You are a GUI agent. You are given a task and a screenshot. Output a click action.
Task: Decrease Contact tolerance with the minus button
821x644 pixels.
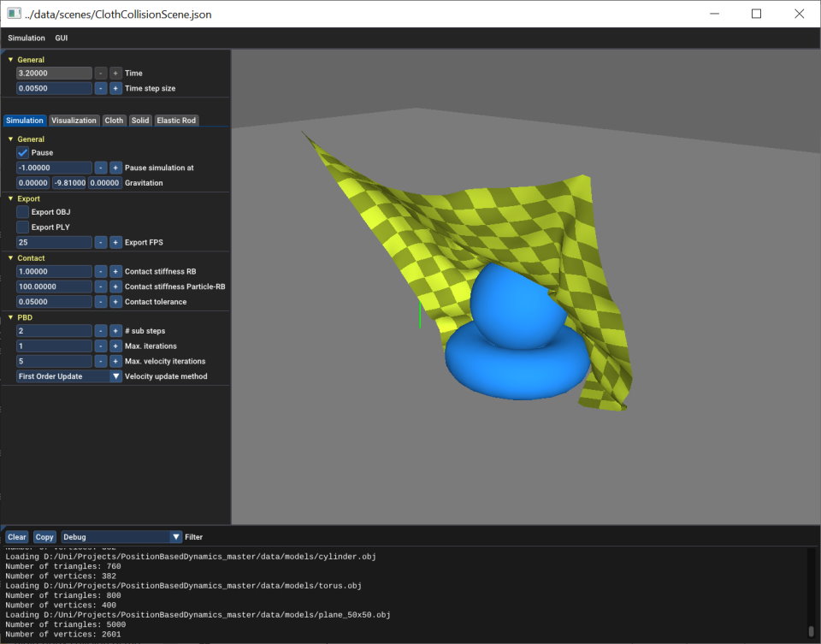100,301
